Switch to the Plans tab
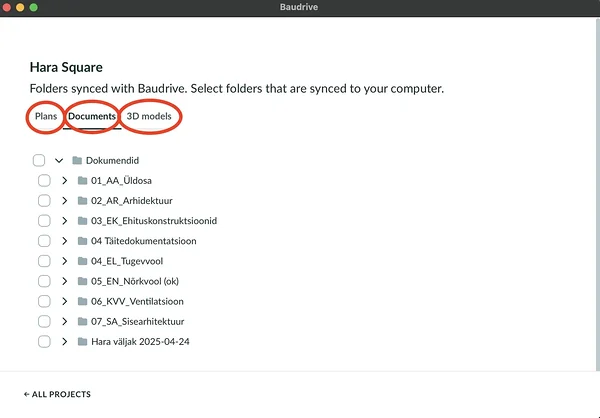This screenshot has height=418, width=600. (45, 117)
